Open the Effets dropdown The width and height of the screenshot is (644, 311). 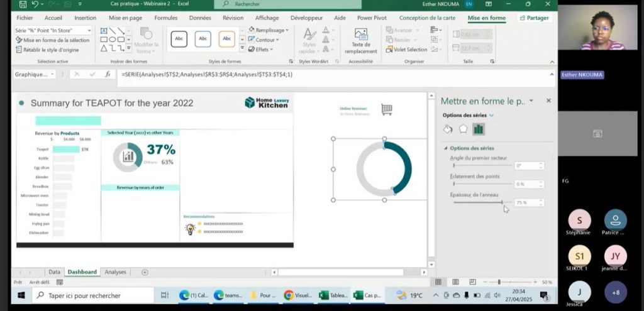point(261,49)
